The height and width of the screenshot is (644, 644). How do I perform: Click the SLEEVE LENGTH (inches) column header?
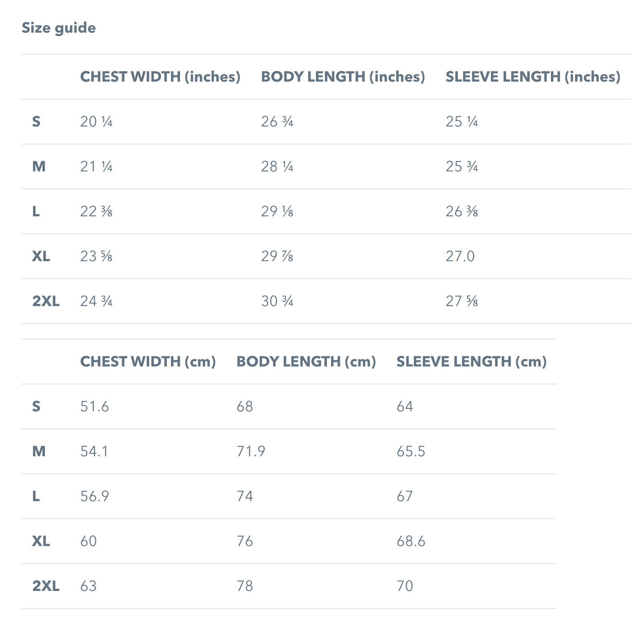pos(533,77)
